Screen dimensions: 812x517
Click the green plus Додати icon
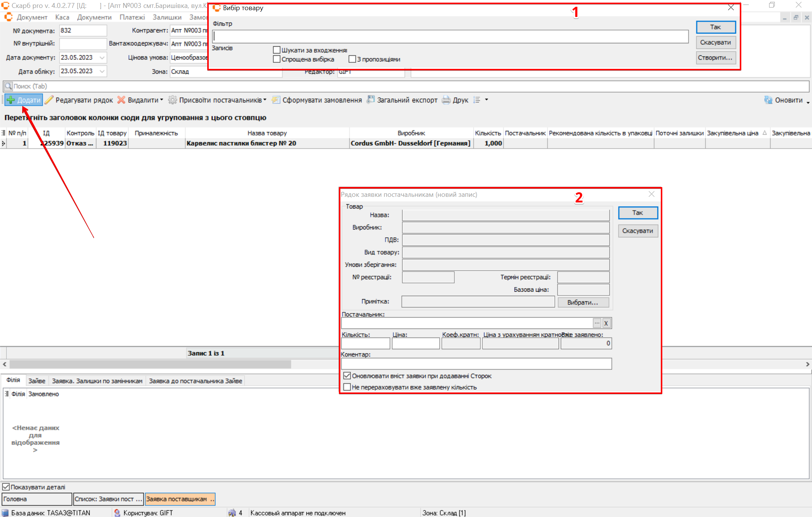tap(11, 100)
